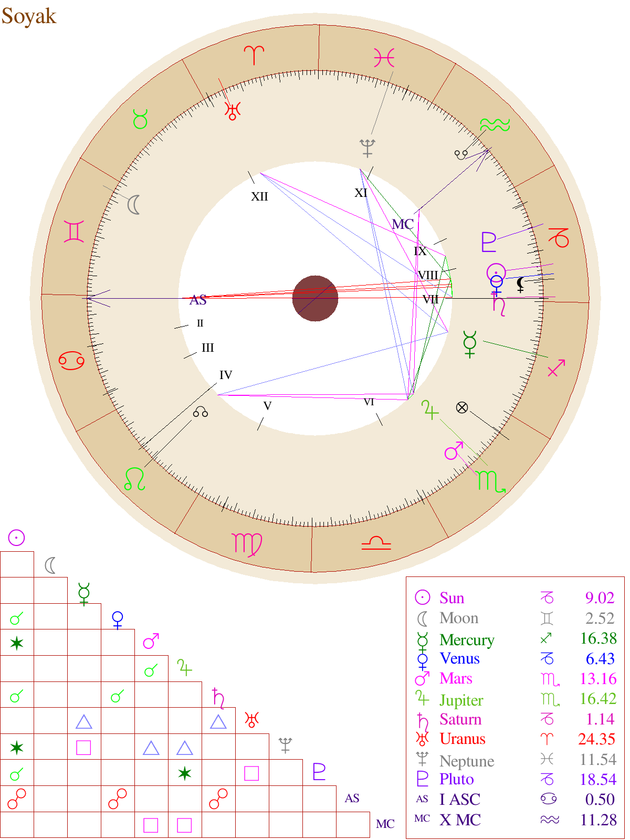The width and height of the screenshot is (630, 840).
Task: Click the Jupiter glyph inside the chart wheel
Action: click(430, 409)
